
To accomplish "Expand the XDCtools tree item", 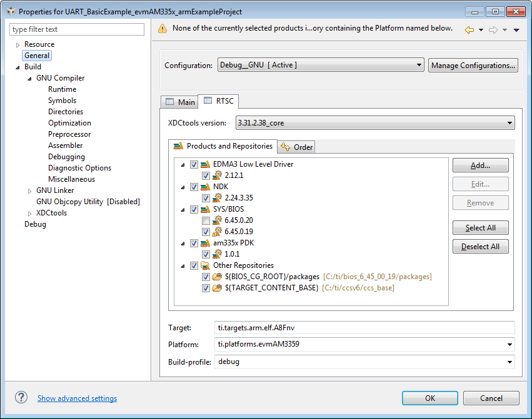I will (x=29, y=213).
